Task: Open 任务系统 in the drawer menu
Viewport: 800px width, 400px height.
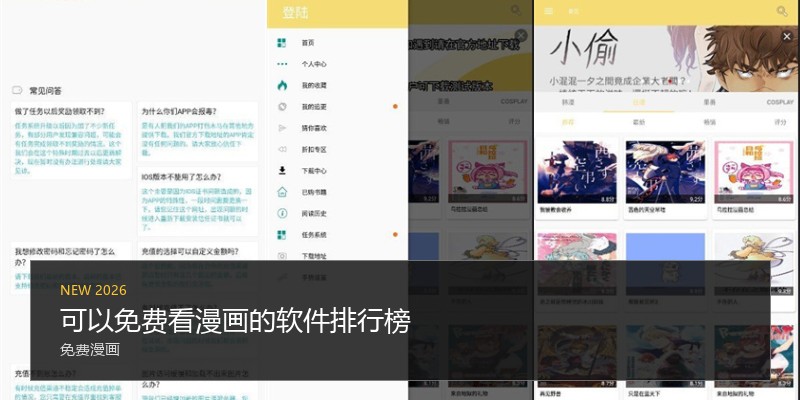Action: point(314,235)
